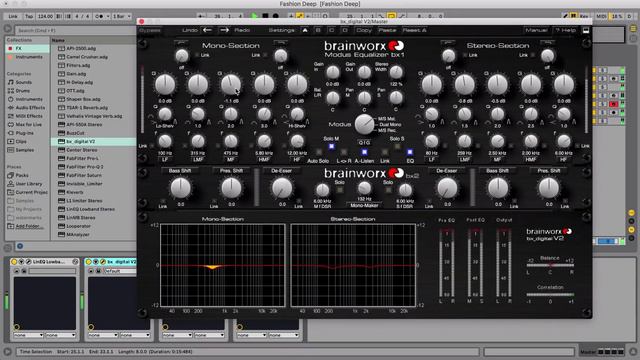This screenshot has width=640, height=360.
Task: Select settings slot D
Action: click(x=345, y=30)
